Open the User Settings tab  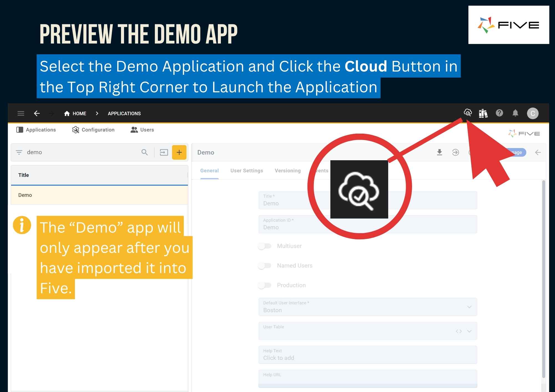click(246, 170)
